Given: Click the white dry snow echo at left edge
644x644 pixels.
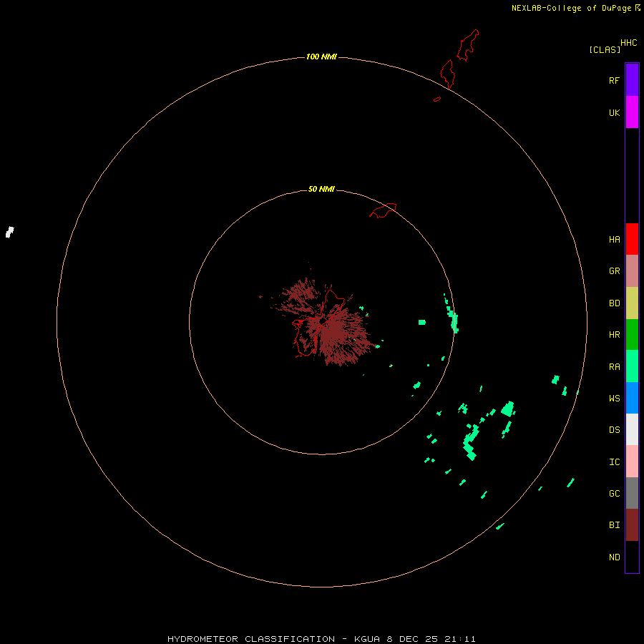Looking at the screenshot, I should point(10,232).
